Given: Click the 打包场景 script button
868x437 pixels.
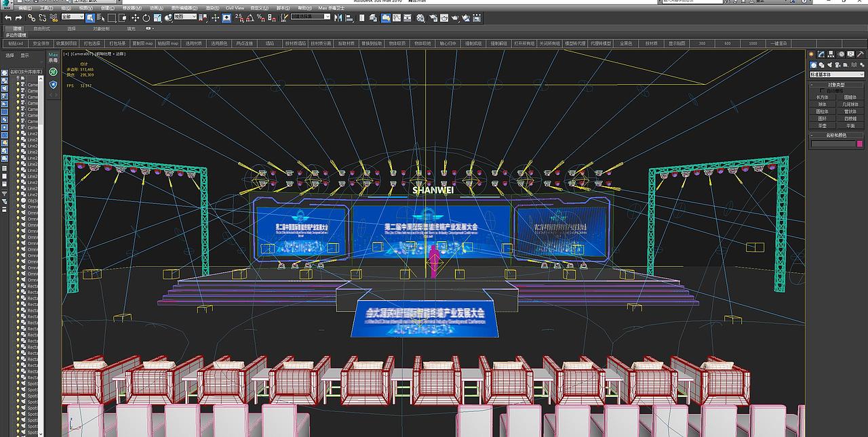Looking at the screenshot, I should (x=119, y=43).
